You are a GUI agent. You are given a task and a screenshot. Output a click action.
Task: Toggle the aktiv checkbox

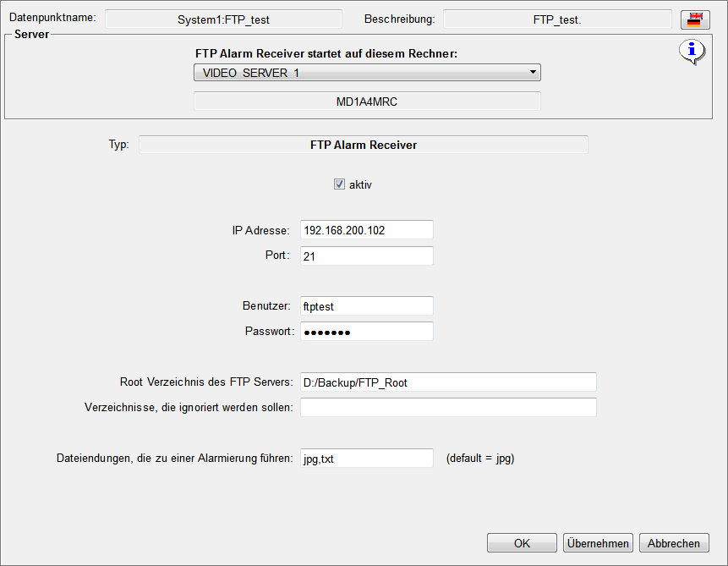339,184
